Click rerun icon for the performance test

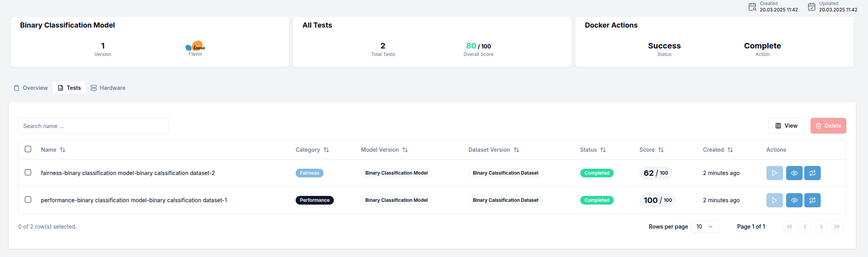pos(812,200)
